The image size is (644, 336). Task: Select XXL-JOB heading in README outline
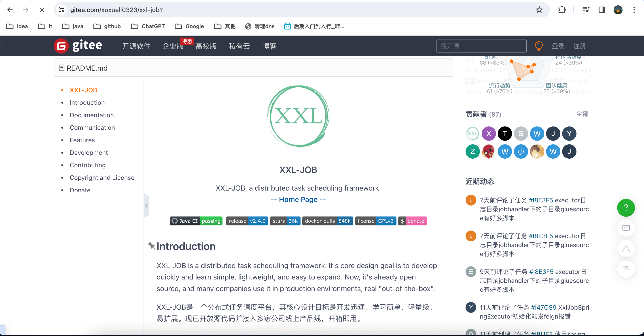(83, 90)
